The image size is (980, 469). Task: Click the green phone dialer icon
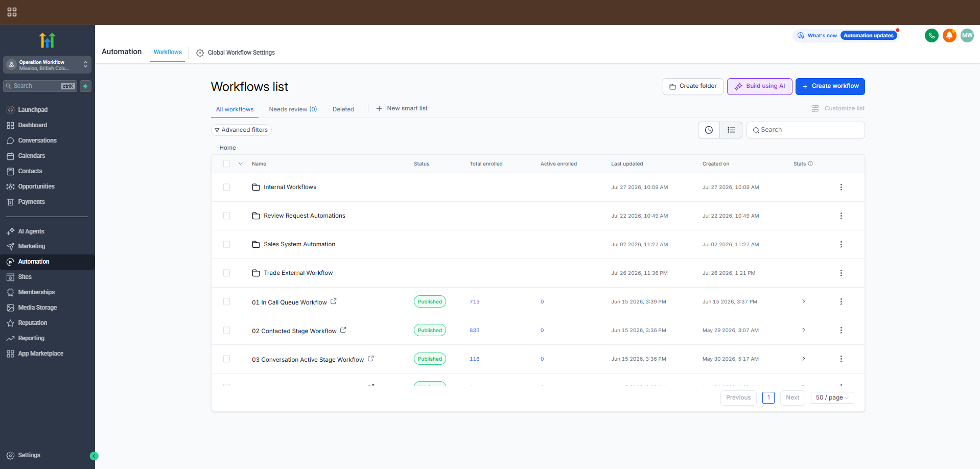tap(931, 35)
